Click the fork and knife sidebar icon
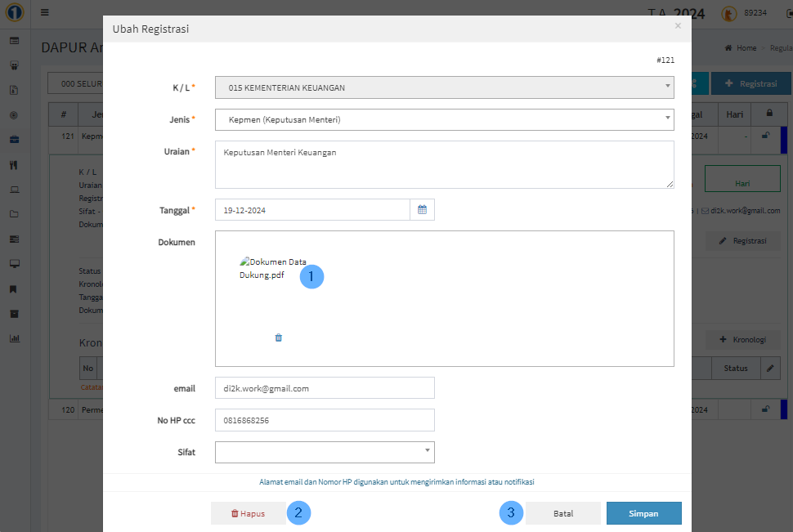The width and height of the screenshot is (793, 532). coord(14,165)
